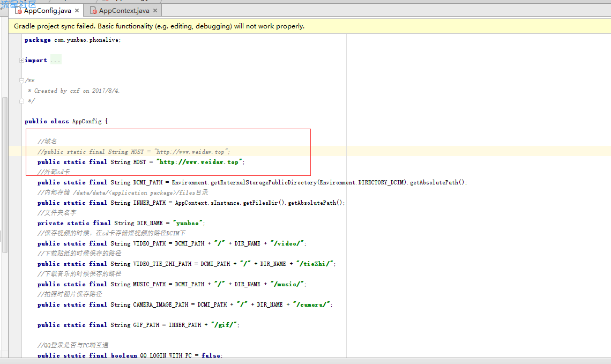This screenshot has width=611, height=364.
Task: Click the collapsed import ellipsis
Action: pos(55,61)
